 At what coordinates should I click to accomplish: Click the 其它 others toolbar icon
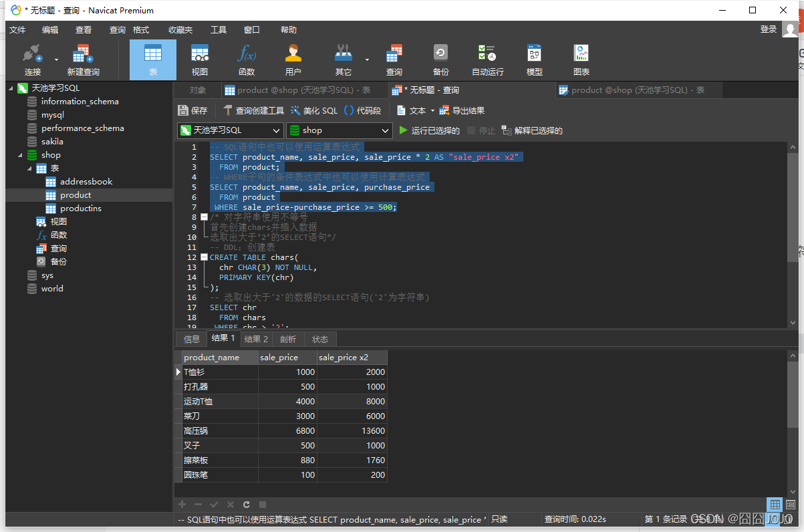tap(343, 60)
